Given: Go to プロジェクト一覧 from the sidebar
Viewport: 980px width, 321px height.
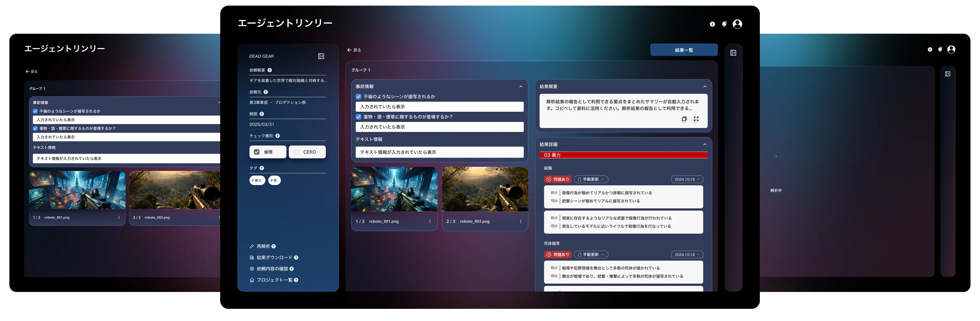Looking at the screenshot, I should coord(274,280).
